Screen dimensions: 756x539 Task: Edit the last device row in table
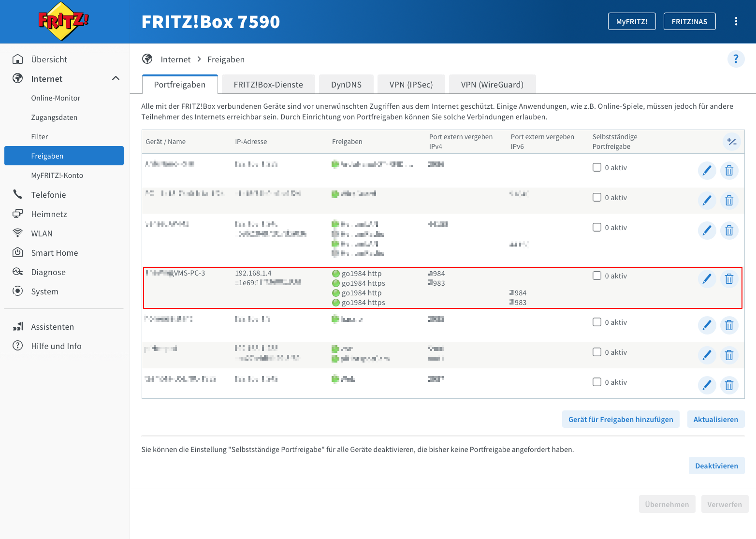(x=707, y=385)
